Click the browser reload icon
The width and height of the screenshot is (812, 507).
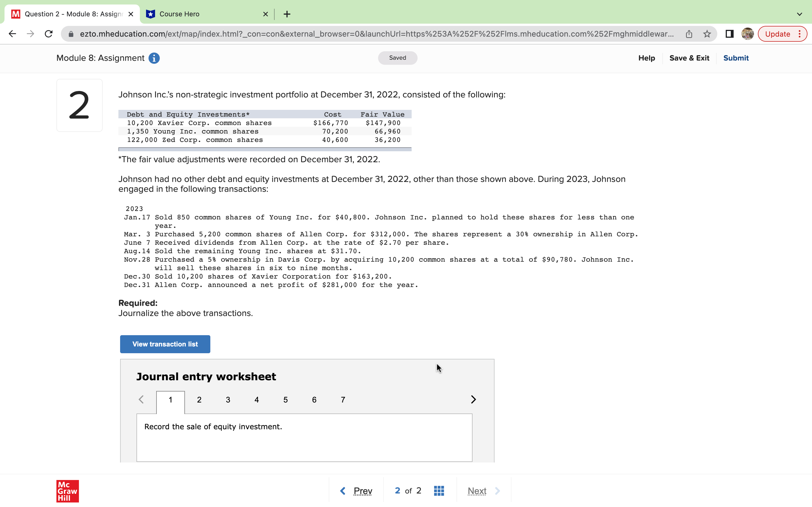click(x=49, y=34)
